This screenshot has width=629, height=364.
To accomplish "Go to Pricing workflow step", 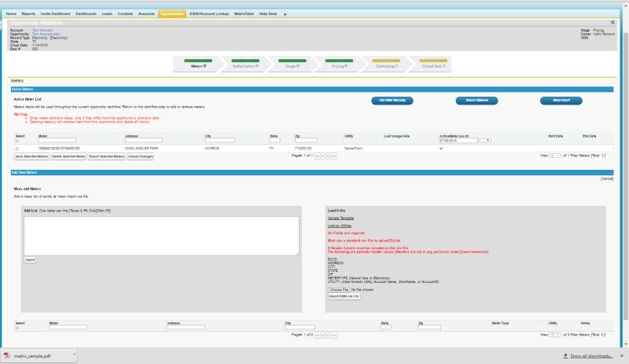I will pyautogui.click(x=339, y=64).
